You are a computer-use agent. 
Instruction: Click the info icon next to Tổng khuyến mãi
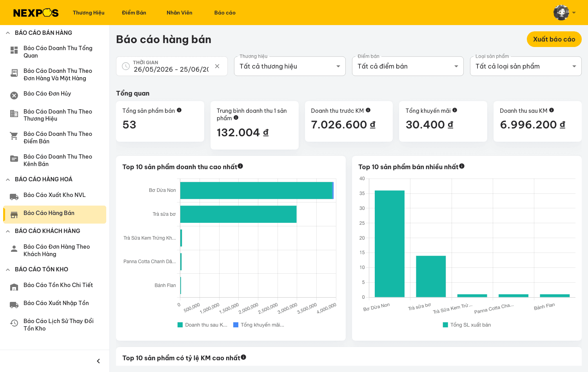coord(455,110)
